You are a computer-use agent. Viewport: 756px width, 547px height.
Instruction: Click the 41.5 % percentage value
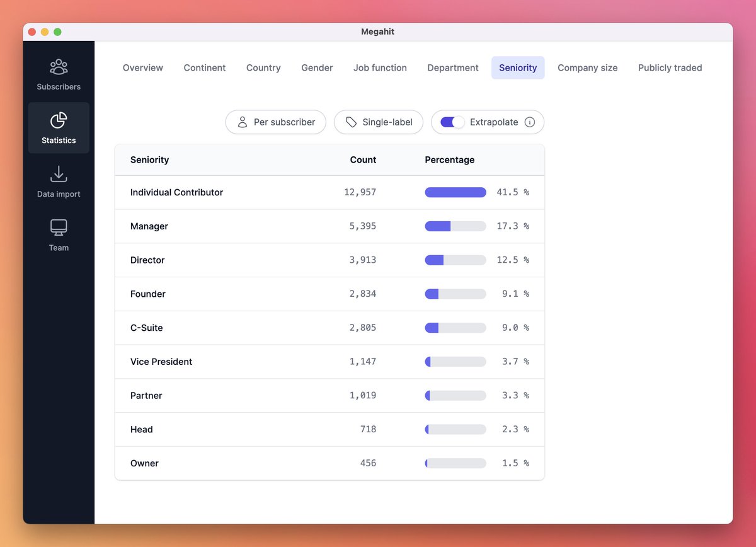coord(513,192)
